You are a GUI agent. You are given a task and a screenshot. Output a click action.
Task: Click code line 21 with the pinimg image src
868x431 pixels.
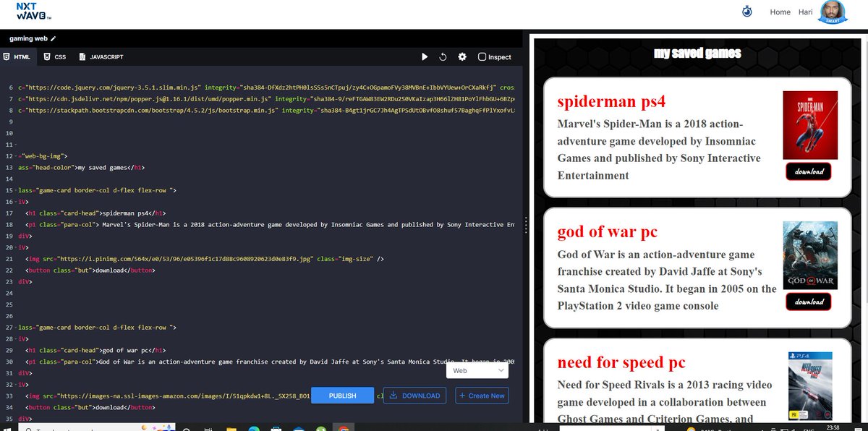[205, 259]
